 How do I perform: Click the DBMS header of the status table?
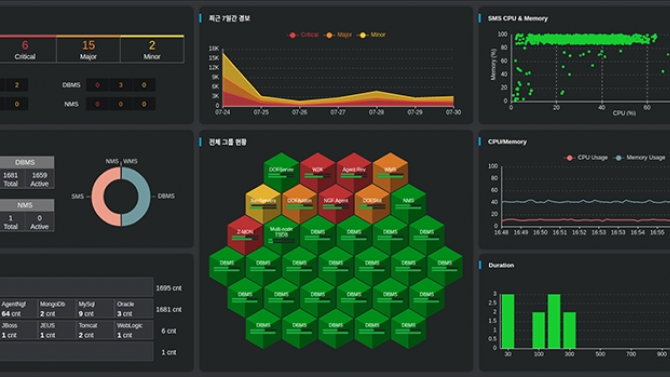coord(25,162)
